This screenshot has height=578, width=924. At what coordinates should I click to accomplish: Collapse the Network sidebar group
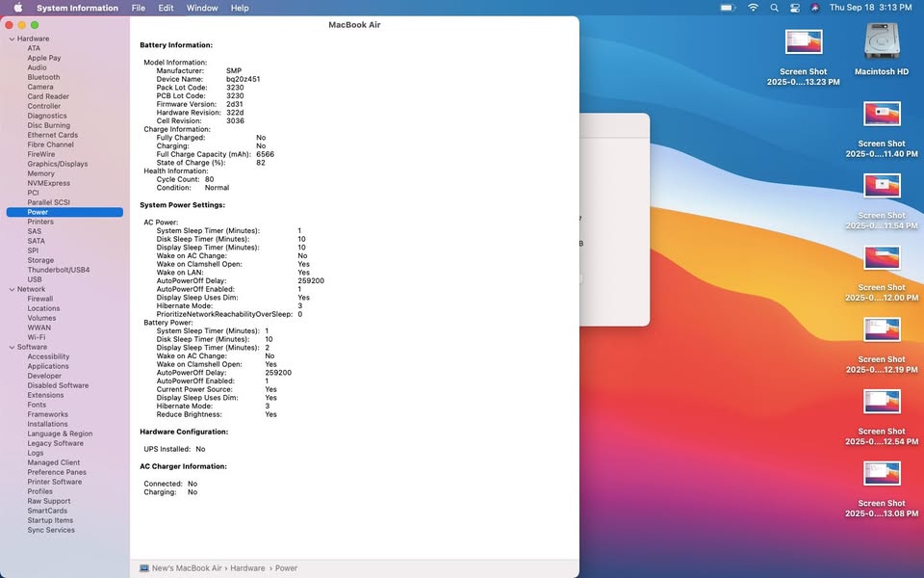pyautogui.click(x=11, y=289)
